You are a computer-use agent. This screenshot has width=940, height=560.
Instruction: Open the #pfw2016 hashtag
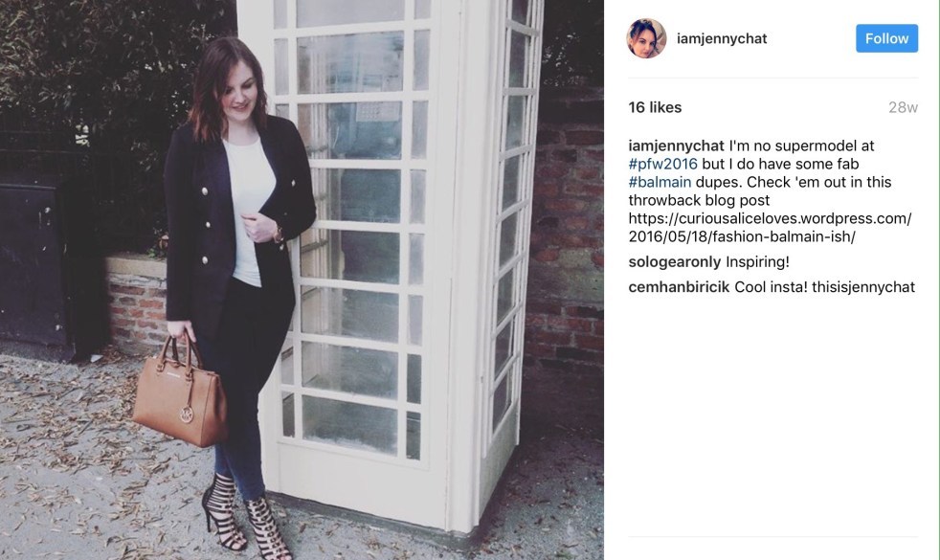663,164
